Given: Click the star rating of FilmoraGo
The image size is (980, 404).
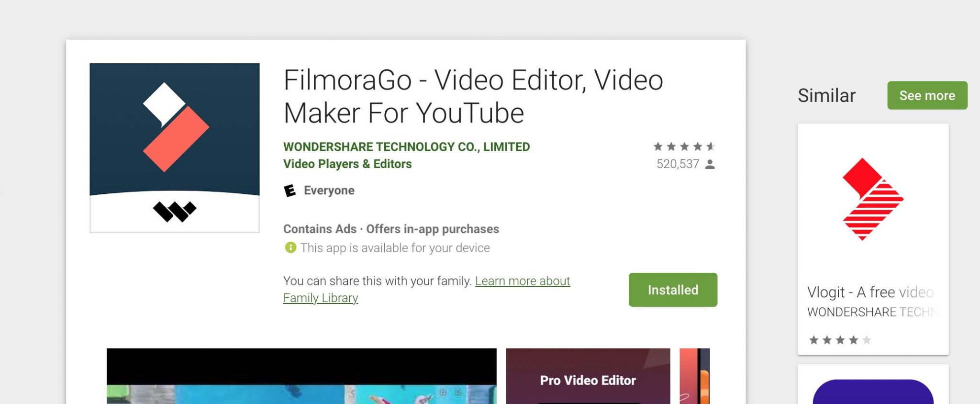Looking at the screenshot, I should (x=684, y=146).
